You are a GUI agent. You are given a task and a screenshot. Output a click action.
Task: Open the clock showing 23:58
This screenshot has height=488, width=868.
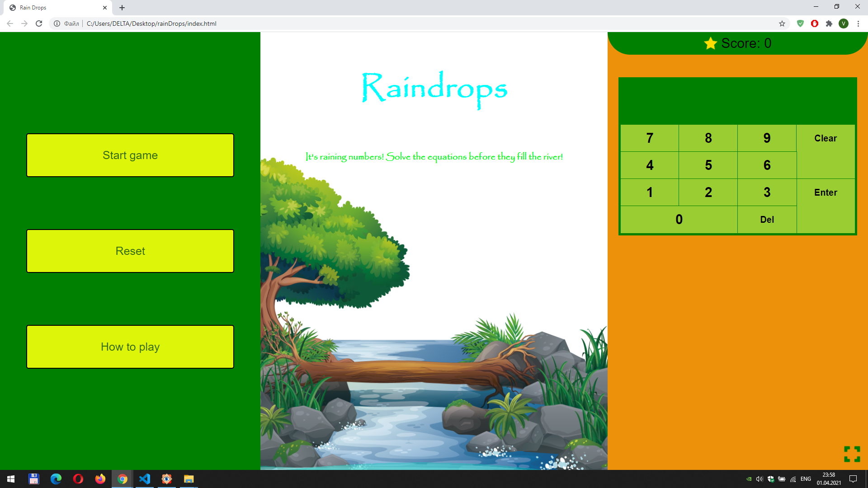click(x=829, y=479)
